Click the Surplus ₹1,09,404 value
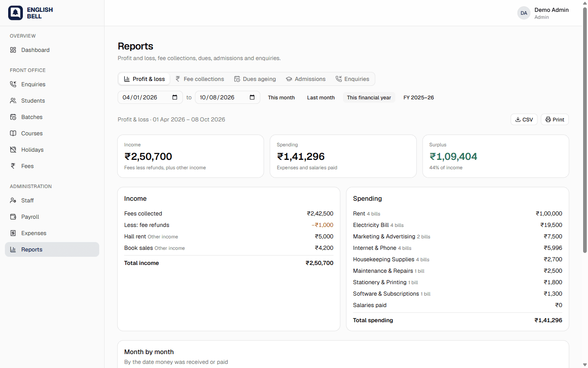The image size is (588, 368). (453, 156)
